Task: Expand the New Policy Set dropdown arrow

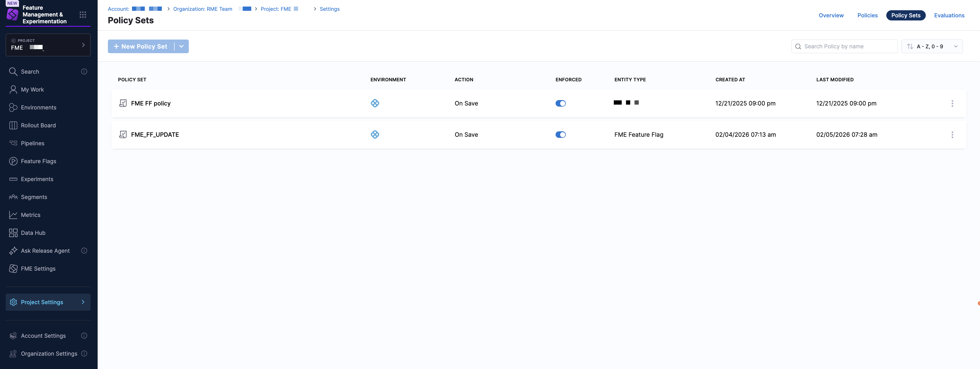Action: (x=181, y=46)
